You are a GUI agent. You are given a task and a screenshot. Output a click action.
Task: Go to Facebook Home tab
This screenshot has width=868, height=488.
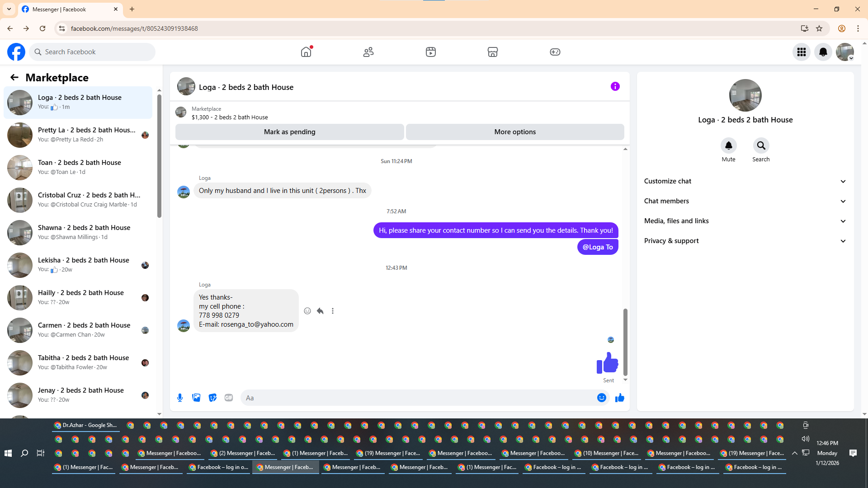pos(306,52)
